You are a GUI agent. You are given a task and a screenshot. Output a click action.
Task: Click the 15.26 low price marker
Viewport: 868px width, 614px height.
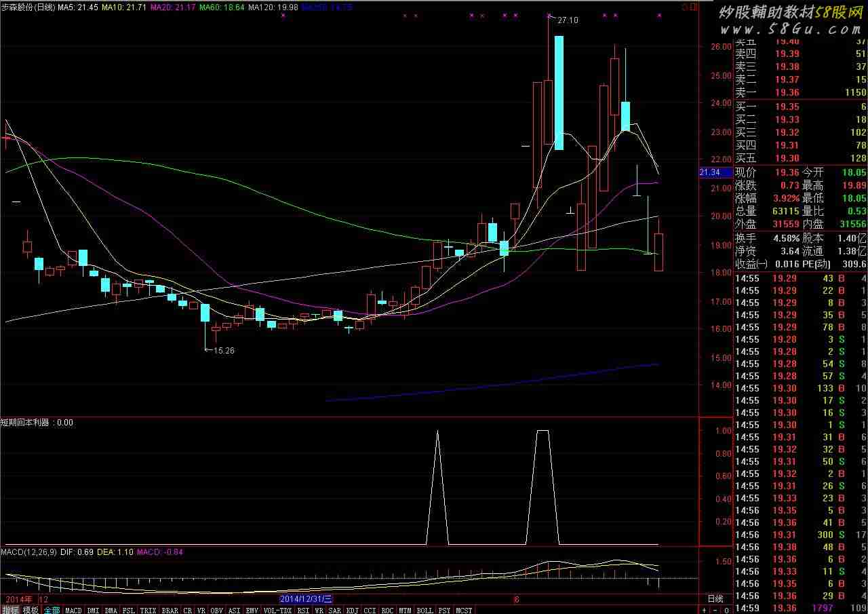coord(224,350)
